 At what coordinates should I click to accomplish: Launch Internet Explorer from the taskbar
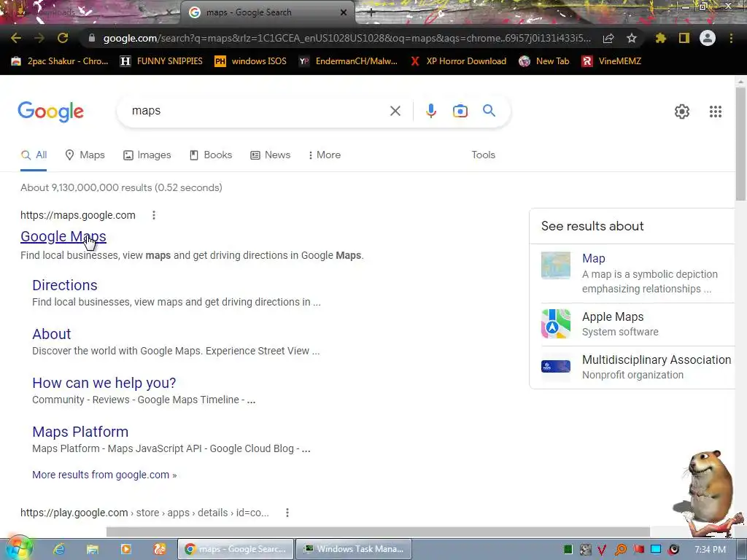(59, 549)
